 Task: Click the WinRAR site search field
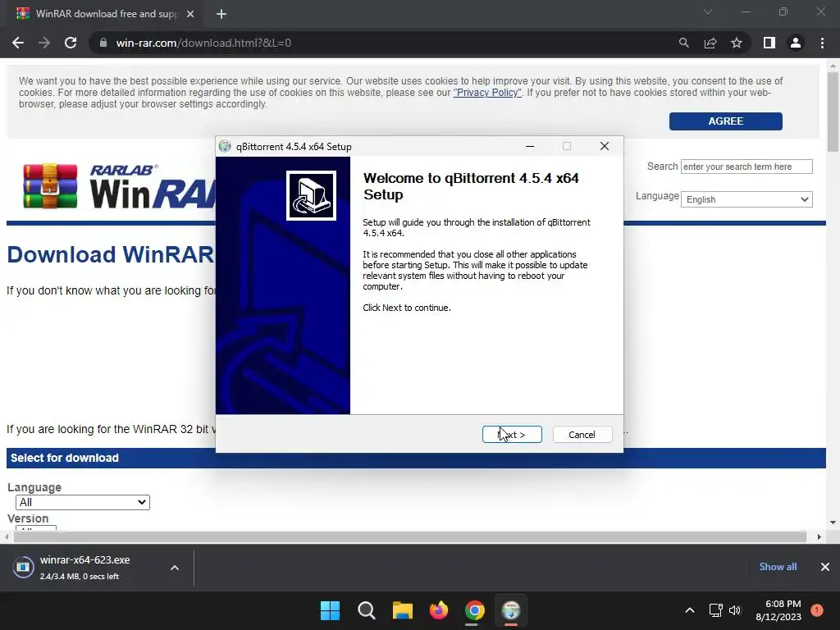coord(746,167)
